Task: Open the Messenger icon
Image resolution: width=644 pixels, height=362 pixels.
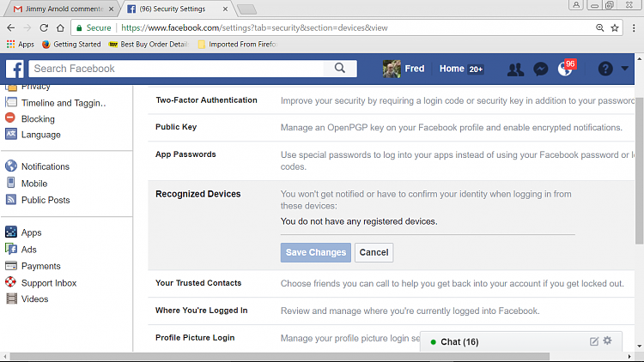Action: click(540, 69)
